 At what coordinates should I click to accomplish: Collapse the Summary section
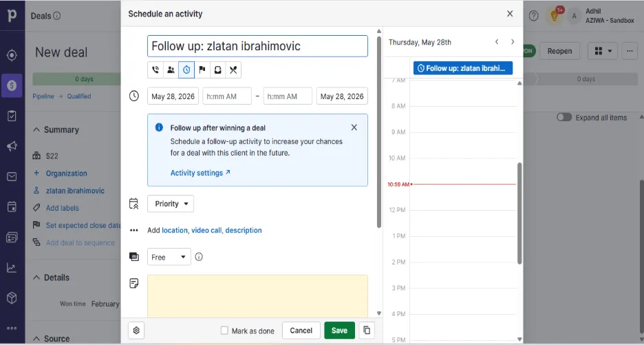point(36,130)
